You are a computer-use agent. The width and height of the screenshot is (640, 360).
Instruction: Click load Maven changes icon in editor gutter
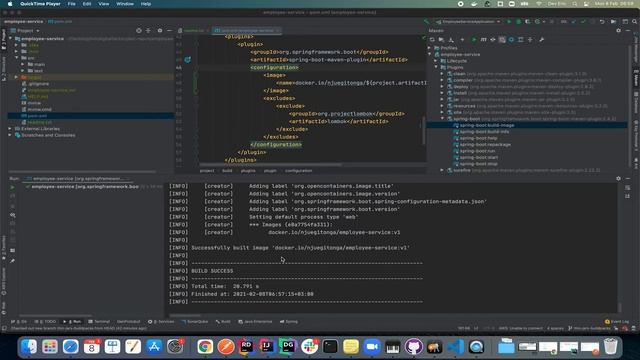pyautogui.click(x=187, y=60)
